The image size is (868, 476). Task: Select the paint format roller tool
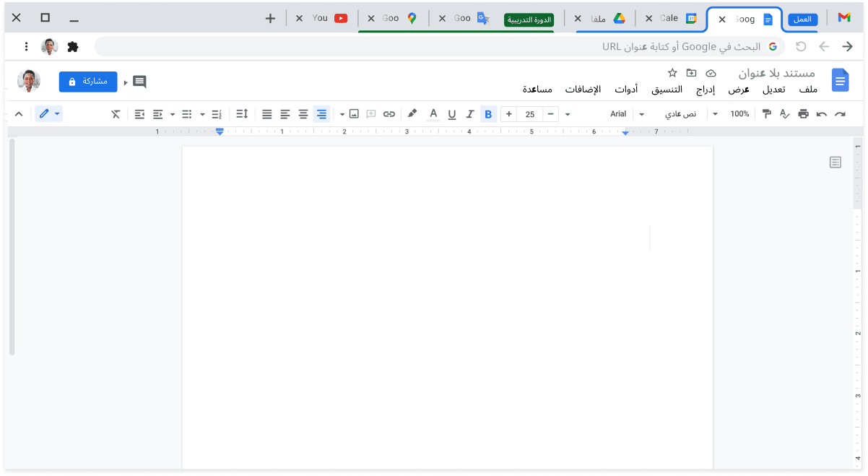click(767, 114)
